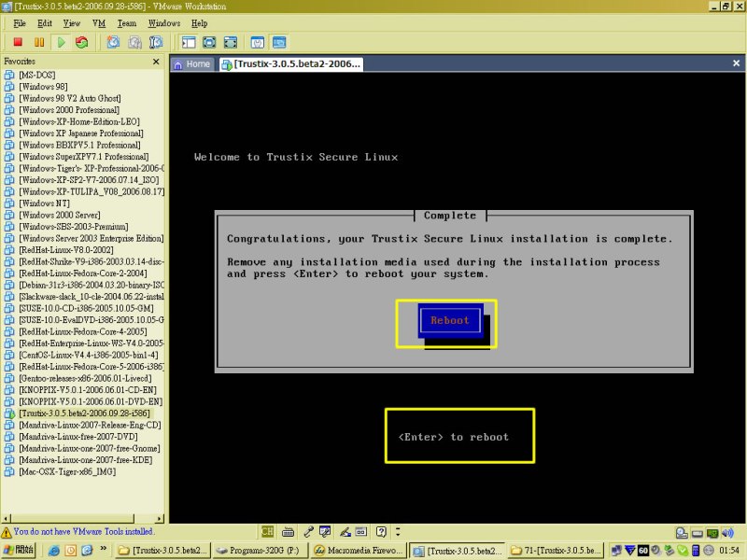Select [Windows-SBS-2003-Premium] favorite
747x560 pixels.
click(74, 227)
